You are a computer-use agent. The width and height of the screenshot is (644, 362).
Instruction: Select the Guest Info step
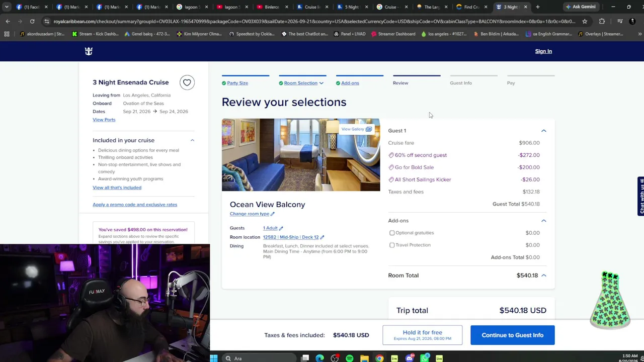pos(461,83)
